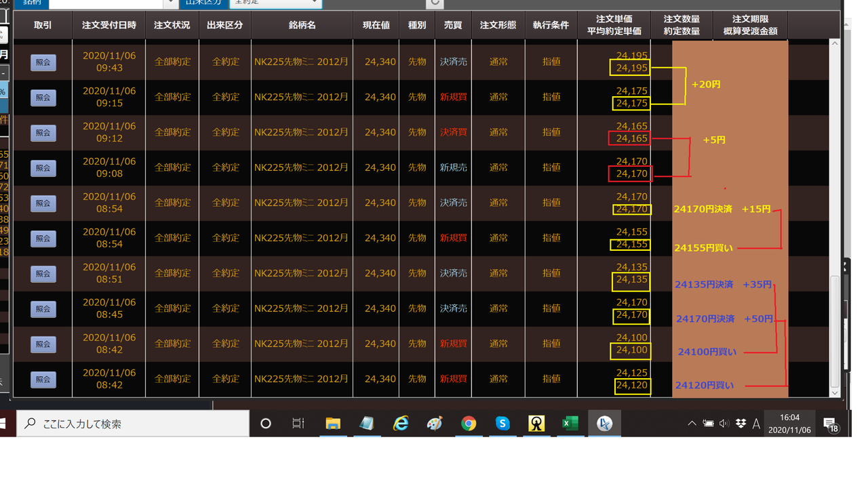Click the 注文単価 平均約定単価 column header
This screenshot has height=488, width=868.
(614, 25)
